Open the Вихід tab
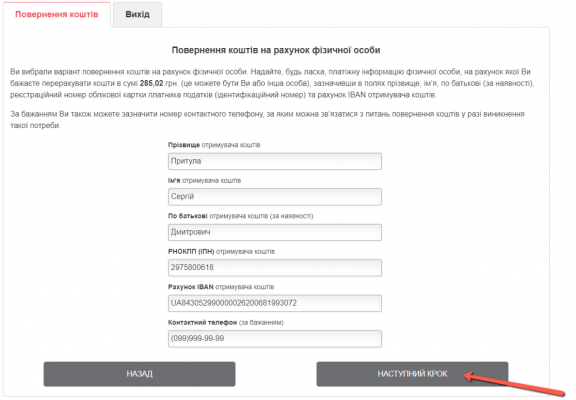 tap(137, 14)
